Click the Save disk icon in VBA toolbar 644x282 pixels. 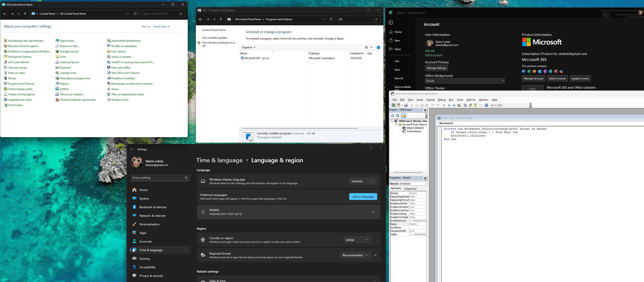pos(406,105)
